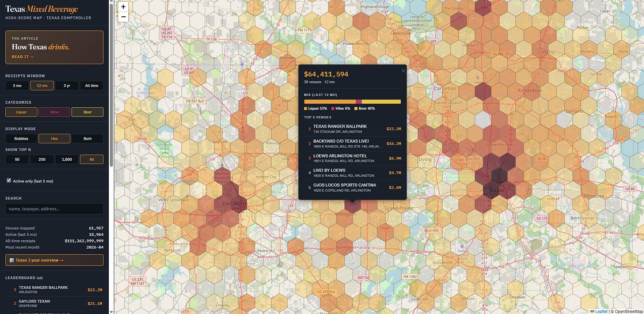Set receipts window to All time

(92, 86)
